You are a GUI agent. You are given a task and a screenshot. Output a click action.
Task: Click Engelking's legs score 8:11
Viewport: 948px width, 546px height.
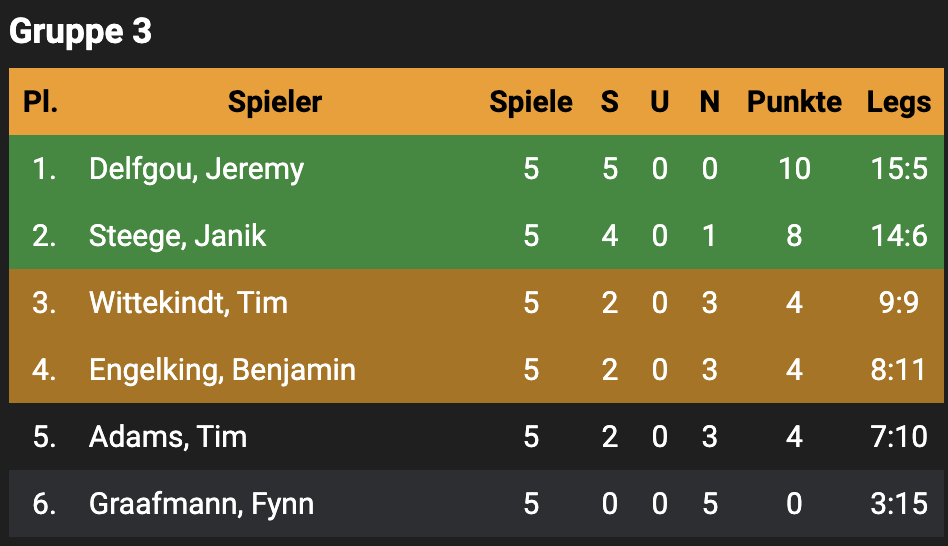(x=899, y=370)
